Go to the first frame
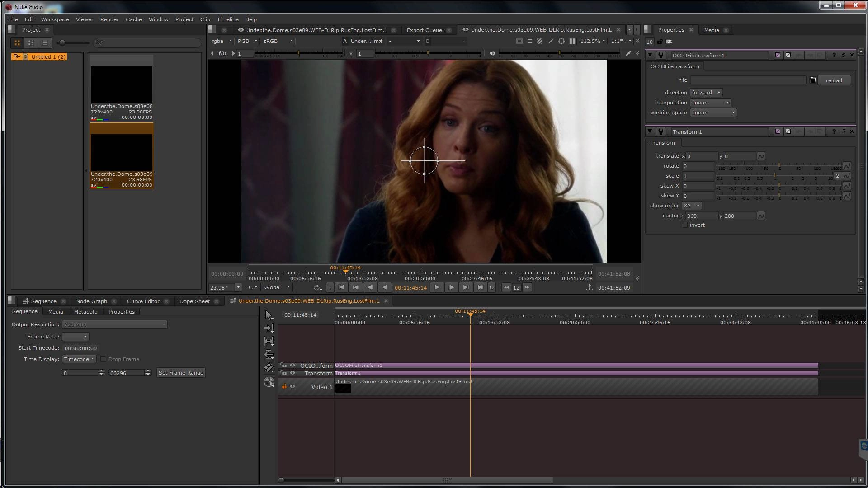This screenshot has width=868, height=488. (341, 287)
